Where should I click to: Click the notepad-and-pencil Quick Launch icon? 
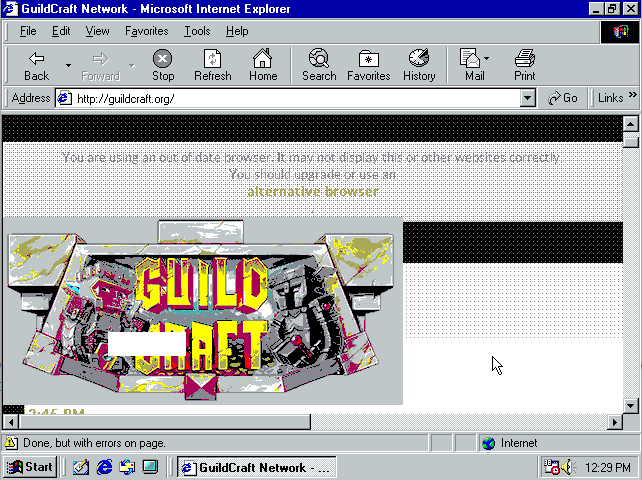tap(81, 467)
